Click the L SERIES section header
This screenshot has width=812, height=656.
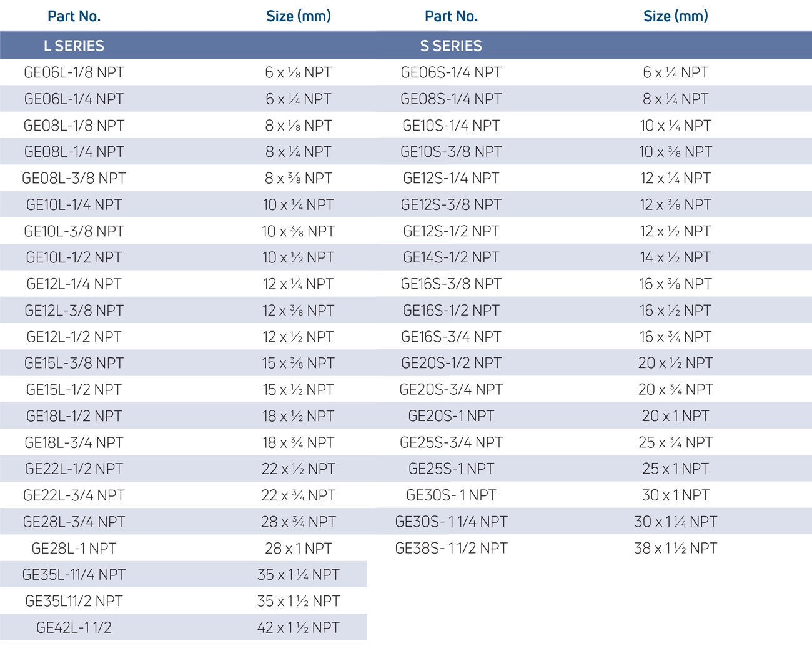click(74, 46)
